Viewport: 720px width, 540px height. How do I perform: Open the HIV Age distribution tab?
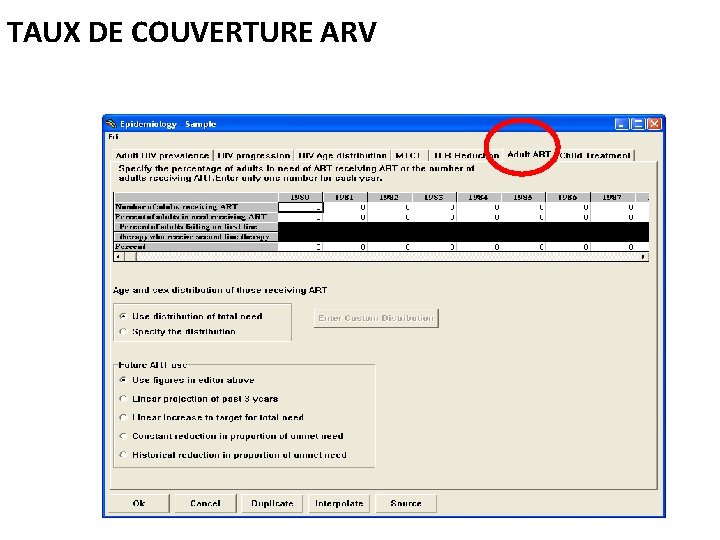[342, 156]
